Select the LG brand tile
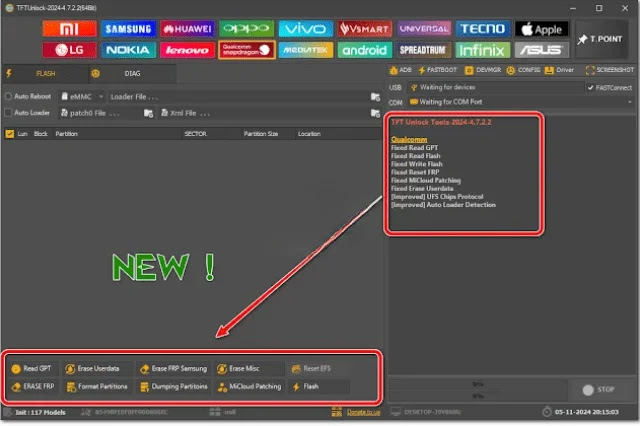The height and width of the screenshot is (426, 640). click(69, 50)
